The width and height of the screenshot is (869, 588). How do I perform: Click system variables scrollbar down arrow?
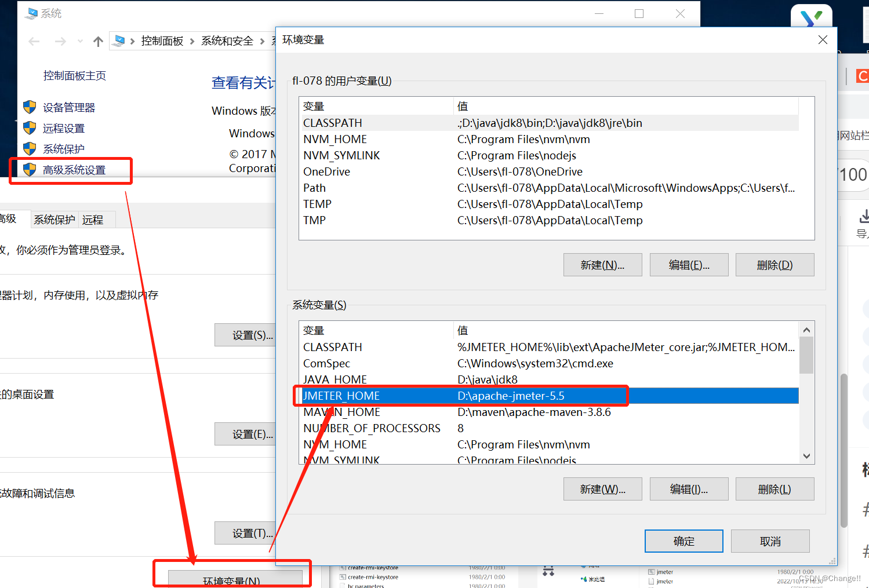click(x=806, y=456)
